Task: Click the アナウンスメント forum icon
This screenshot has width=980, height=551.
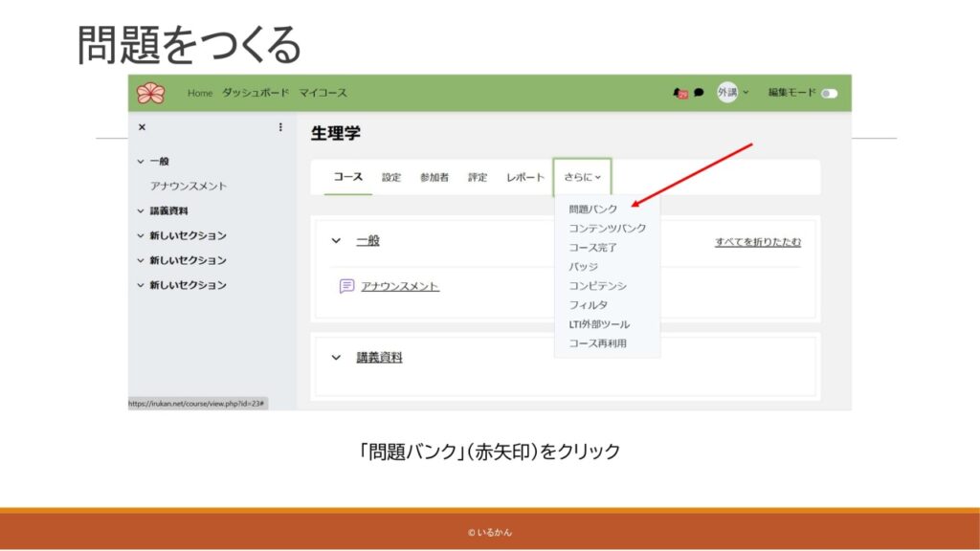Action: coord(347,286)
